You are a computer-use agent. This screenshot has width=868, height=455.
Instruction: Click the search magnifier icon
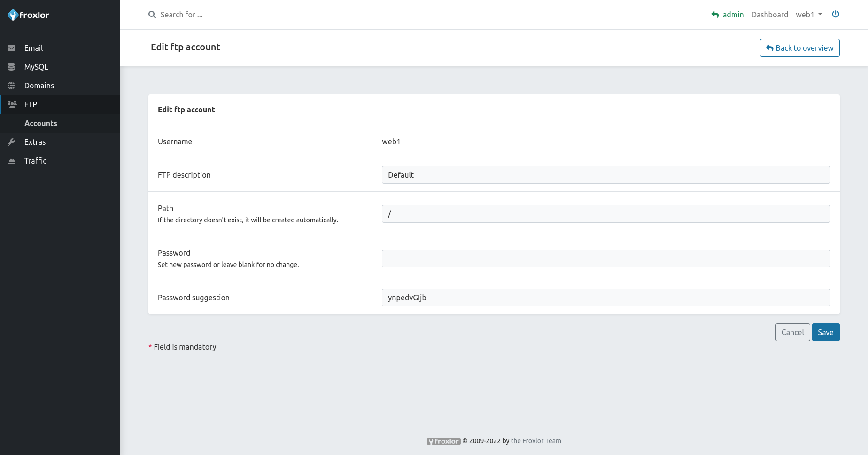[152, 15]
